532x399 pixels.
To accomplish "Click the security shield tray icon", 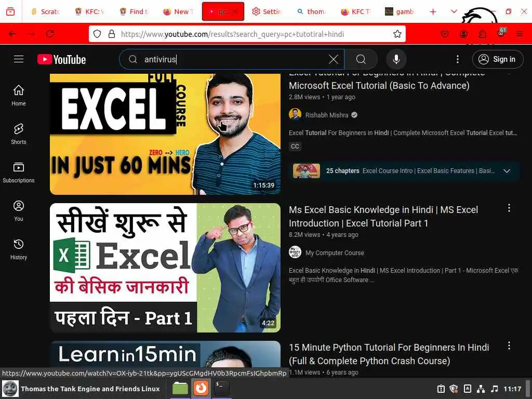I will [454, 389].
